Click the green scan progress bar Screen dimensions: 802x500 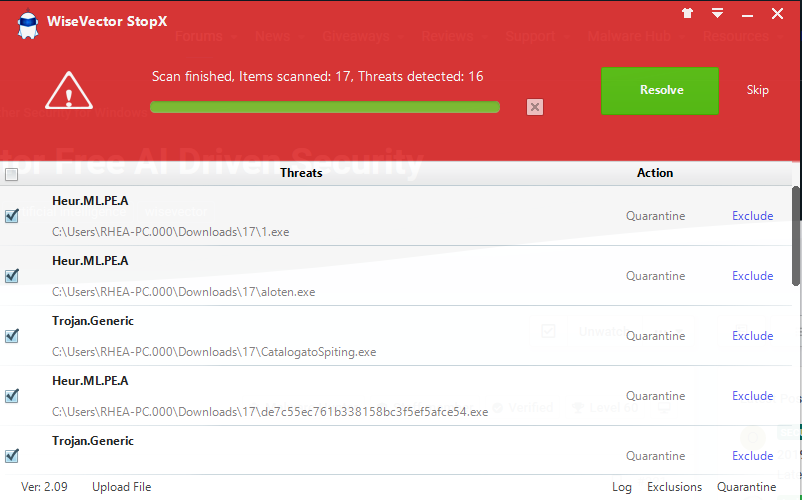[x=325, y=107]
